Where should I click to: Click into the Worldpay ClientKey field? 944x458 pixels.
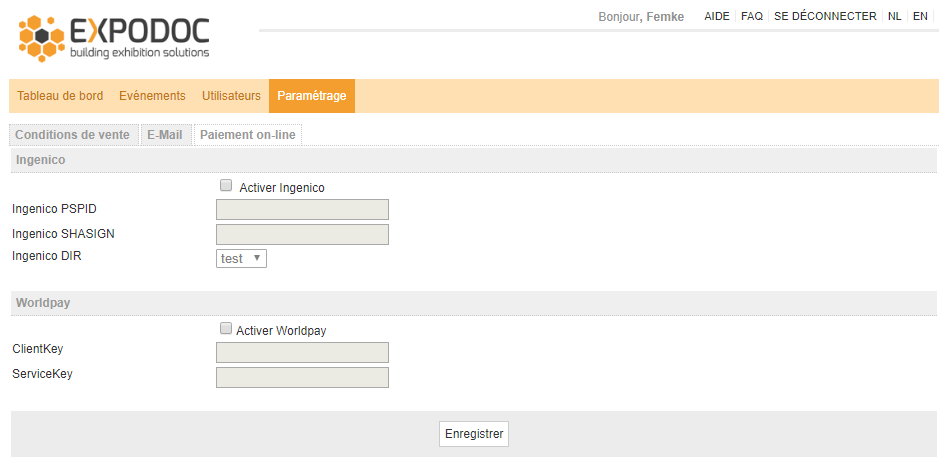(302, 352)
